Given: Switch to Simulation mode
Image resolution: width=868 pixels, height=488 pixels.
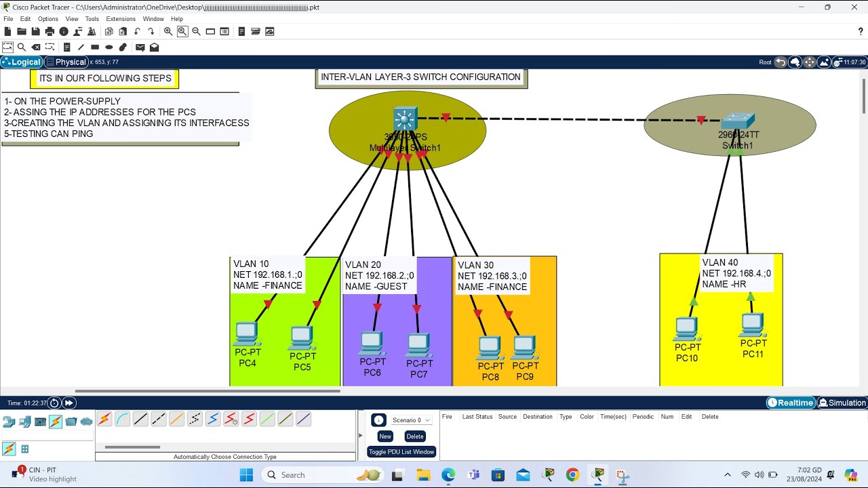Looking at the screenshot, I should click(842, 403).
